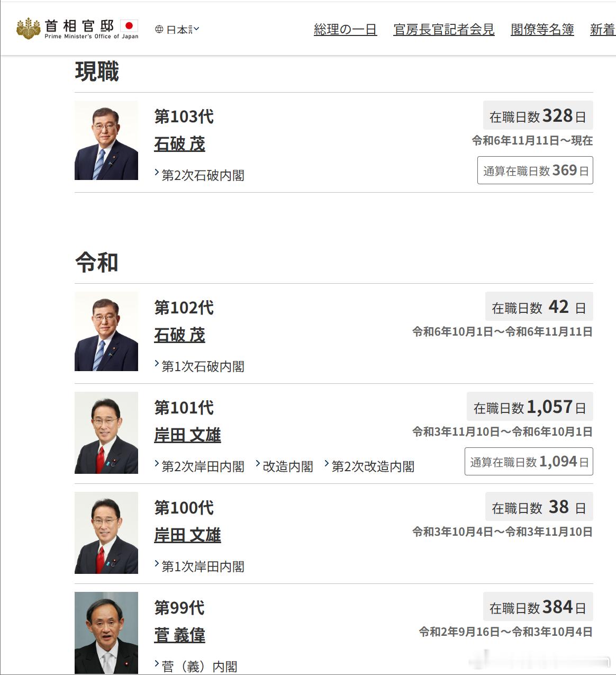
Task: Click chevron icon before 改造内閣
Action: [258, 464]
